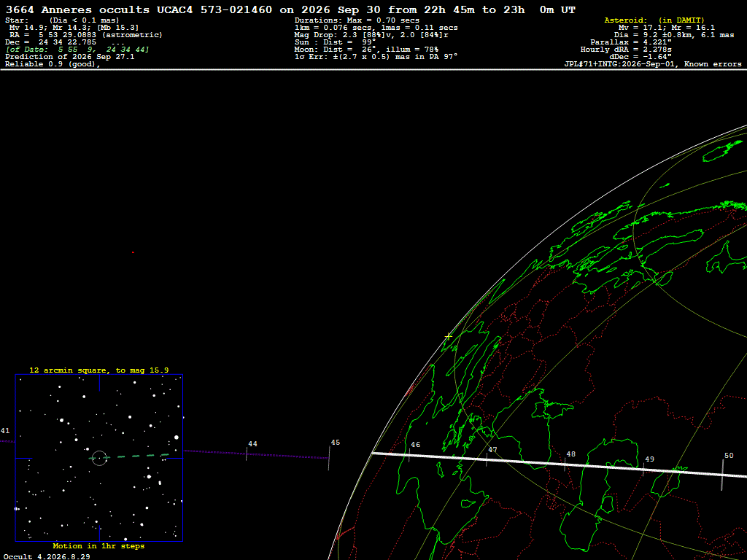Click the JPL#71+INTG orbit source text
Image resolution: width=747 pixels, height=560 pixels.
(653, 64)
